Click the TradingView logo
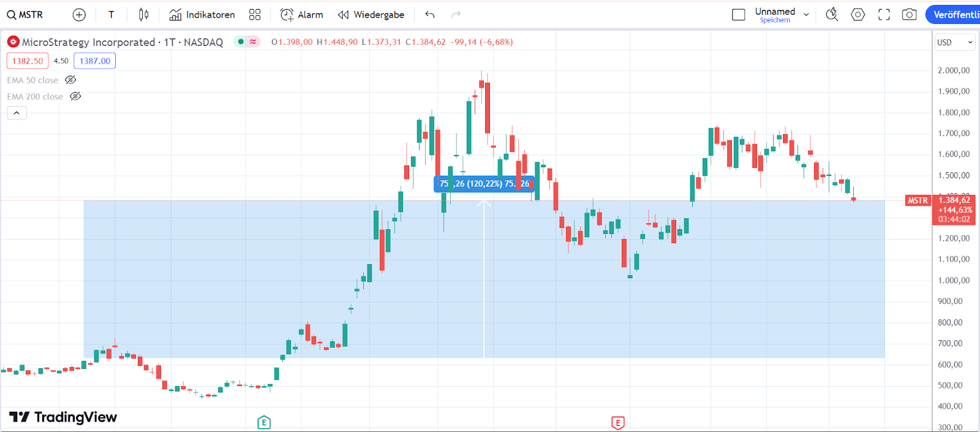The width and height of the screenshot is (980, 432). pyautogui.click(x=63, y=417)
